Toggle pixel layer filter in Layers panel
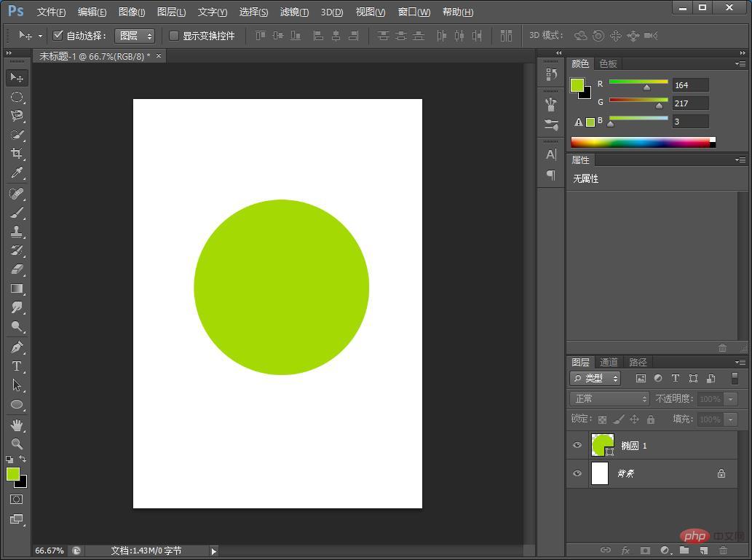The width and height of the screenshot is (752, 560). [x=641, y=378]
